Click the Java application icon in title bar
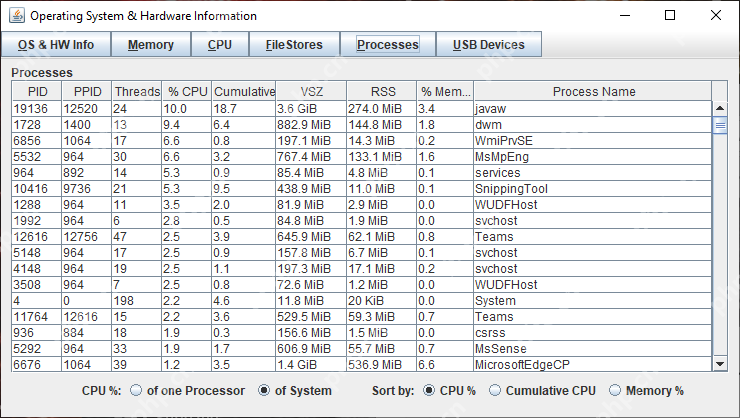 tap(15, 16)
